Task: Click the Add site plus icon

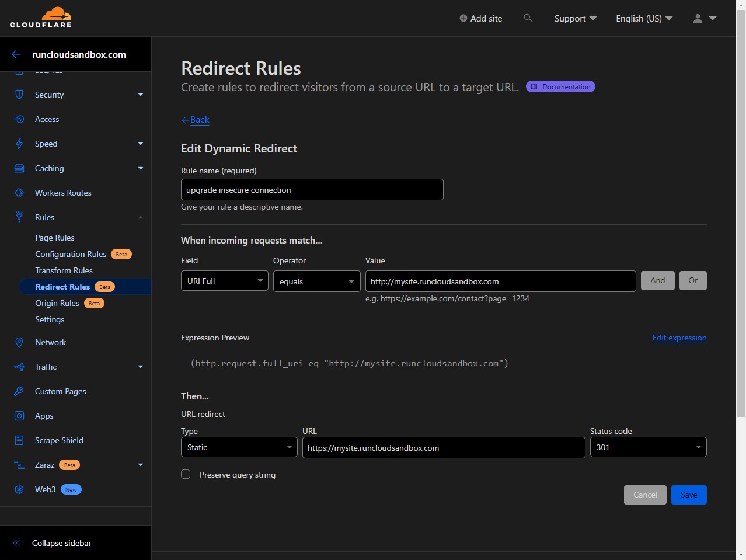Action: (463, 18)
